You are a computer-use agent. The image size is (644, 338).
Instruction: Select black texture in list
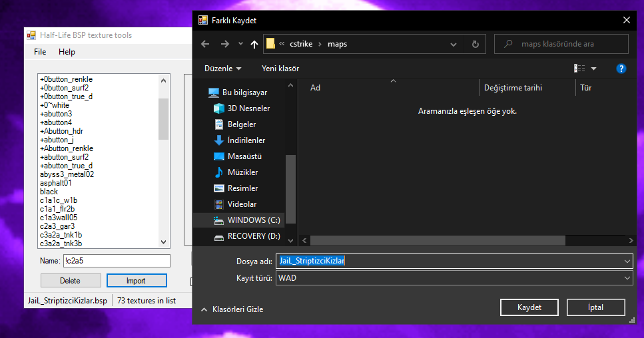click(x=49, y=192)
